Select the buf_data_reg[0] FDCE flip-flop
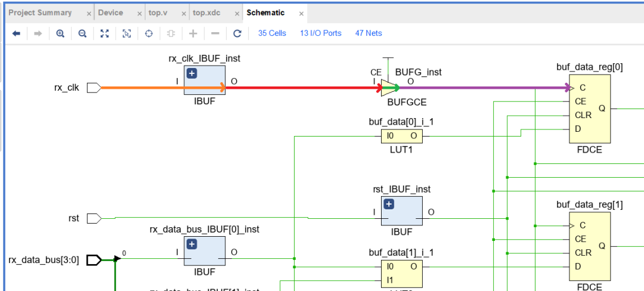Viewport: 644px width, 291px height. click(x=589, y=109)
